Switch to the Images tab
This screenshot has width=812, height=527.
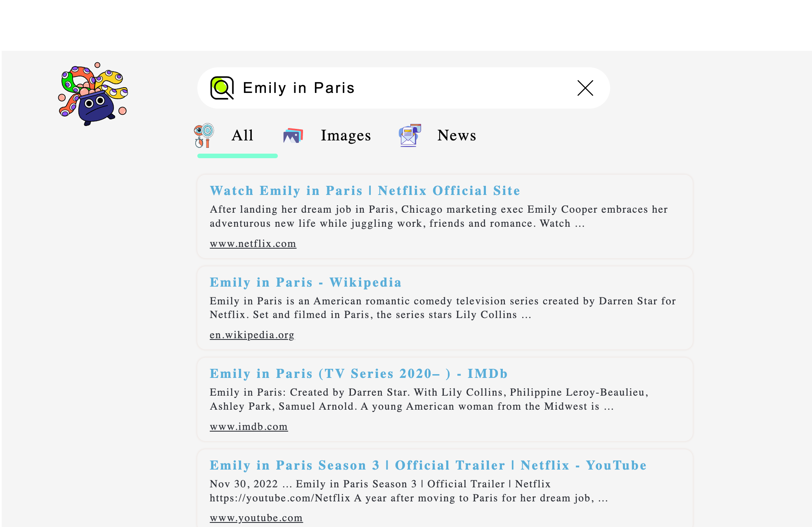(346, 135)
